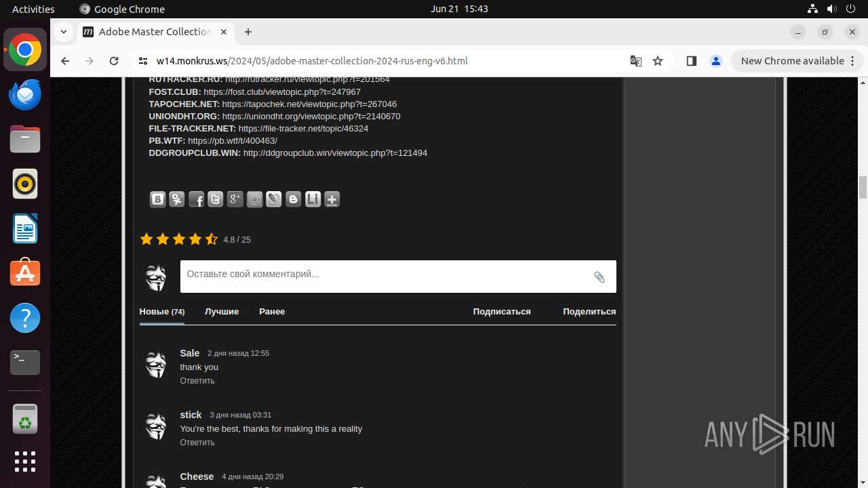Give a three-star rating
868x488 pixels.
click(179, 239)
